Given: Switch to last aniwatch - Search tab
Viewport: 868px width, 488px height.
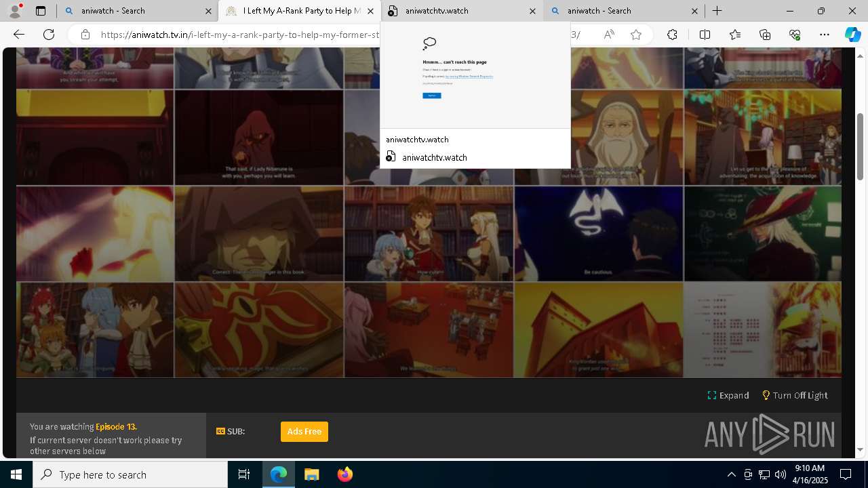Looking at the screenshot, I should pos(623,11).
